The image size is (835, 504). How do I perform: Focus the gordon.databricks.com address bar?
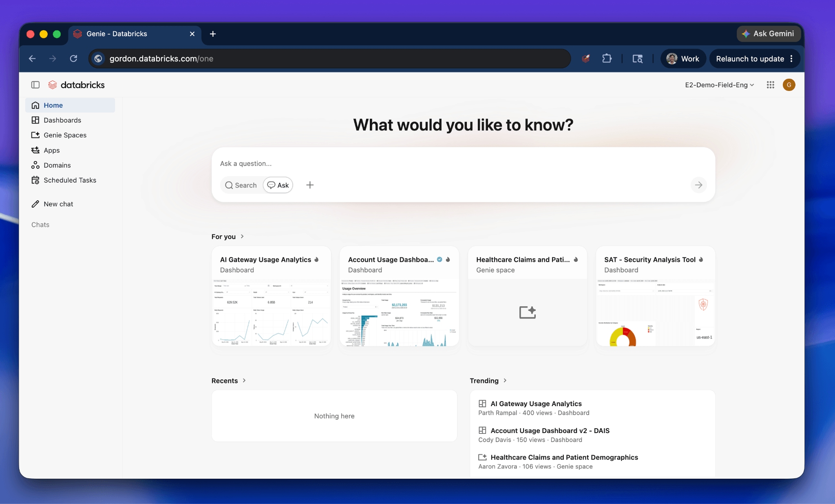pos(329,59)
